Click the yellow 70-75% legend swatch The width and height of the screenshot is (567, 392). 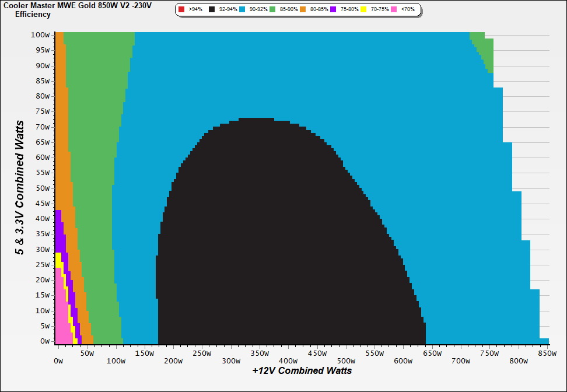pos(363,10)
